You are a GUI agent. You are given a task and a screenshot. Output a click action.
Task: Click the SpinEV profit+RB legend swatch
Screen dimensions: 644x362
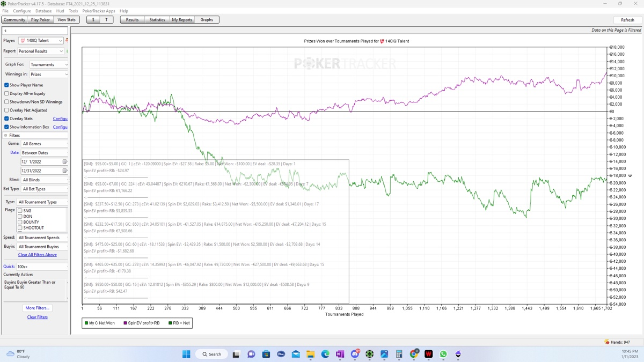pyautogui.click(x=126, y=323)
